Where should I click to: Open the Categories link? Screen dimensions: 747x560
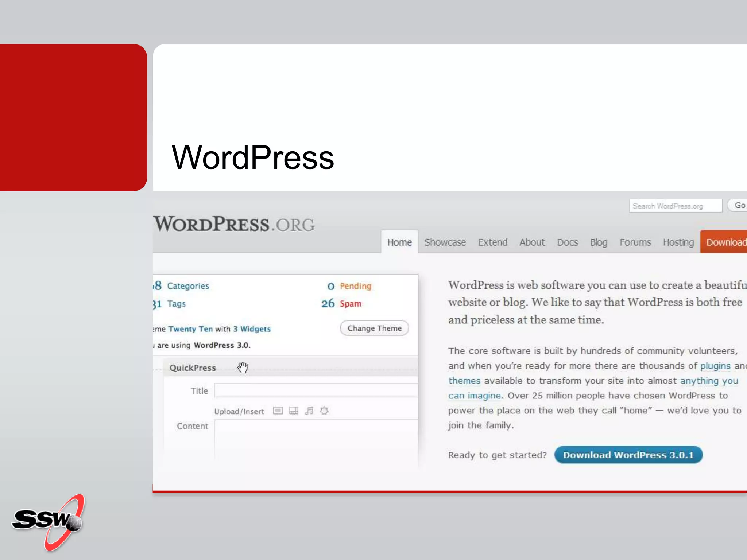click(x=188, y=286)
